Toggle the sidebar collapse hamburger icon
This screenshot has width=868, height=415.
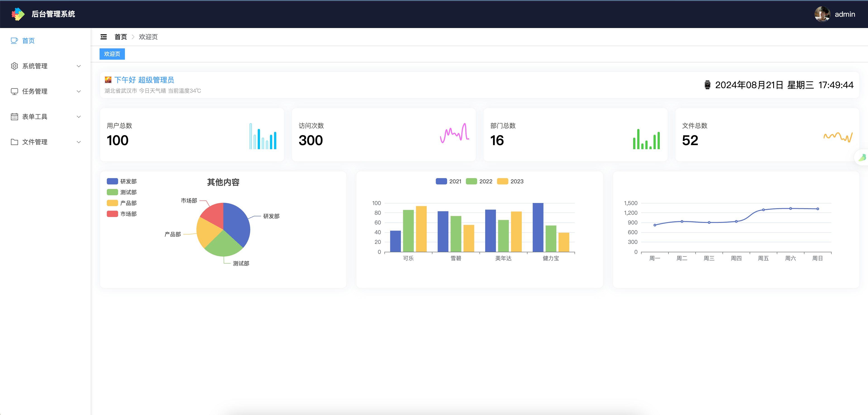(103, 37)
